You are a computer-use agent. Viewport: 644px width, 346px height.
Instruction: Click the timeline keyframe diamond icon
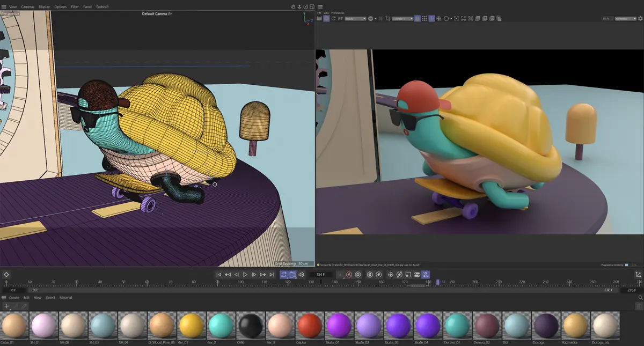6,275
